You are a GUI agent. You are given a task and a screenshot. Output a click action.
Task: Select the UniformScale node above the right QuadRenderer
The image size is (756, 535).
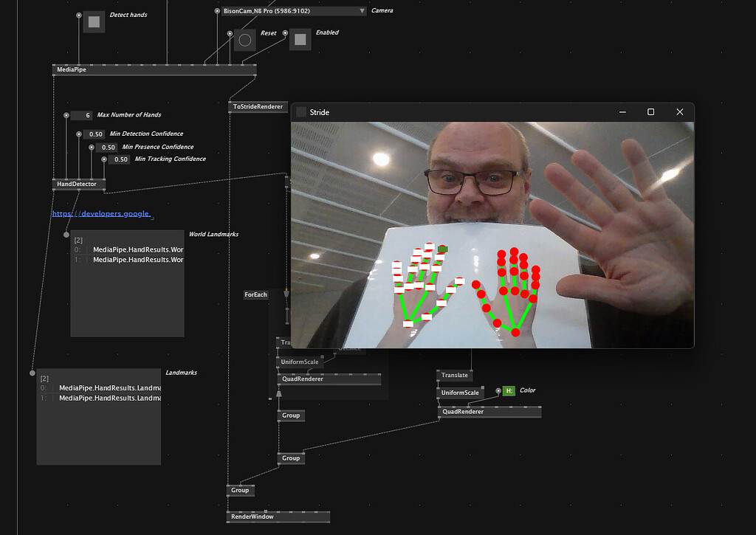coord(459,393)
